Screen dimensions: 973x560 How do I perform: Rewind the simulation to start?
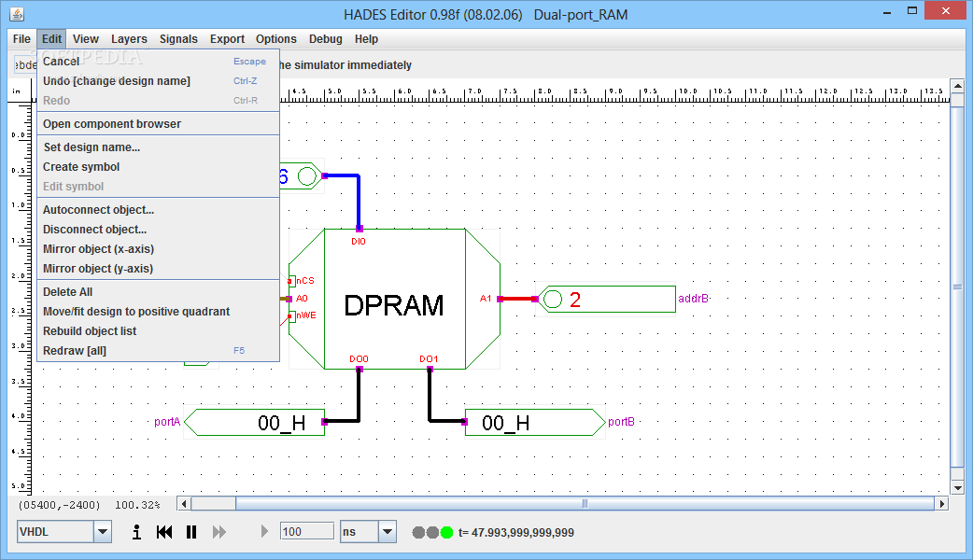164,532
